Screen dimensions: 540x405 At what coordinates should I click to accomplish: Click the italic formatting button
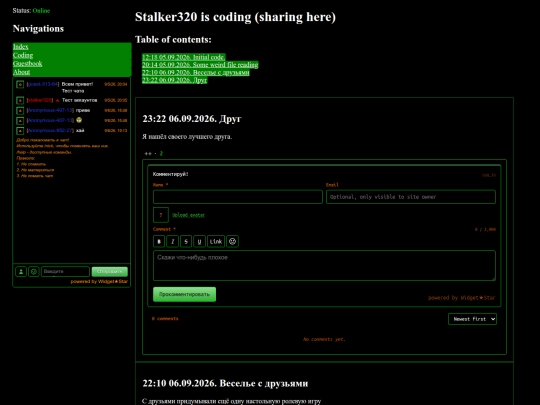[x=173, y=241]
